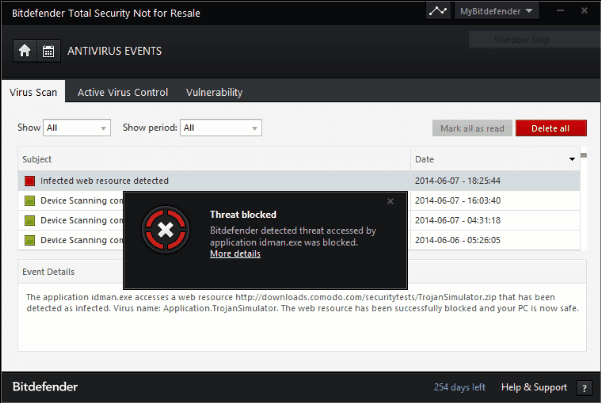Open the Show filter dropdown
Screen dimensions: 601x403
tap(77, 128)
